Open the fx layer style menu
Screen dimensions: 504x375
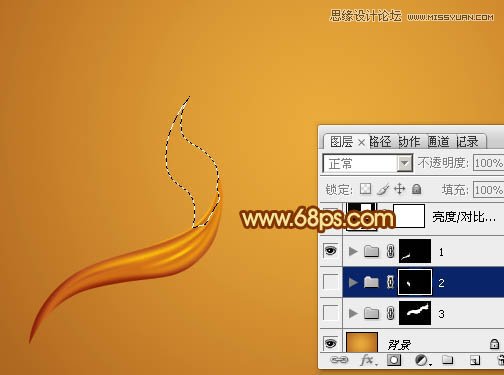(368, 360)
